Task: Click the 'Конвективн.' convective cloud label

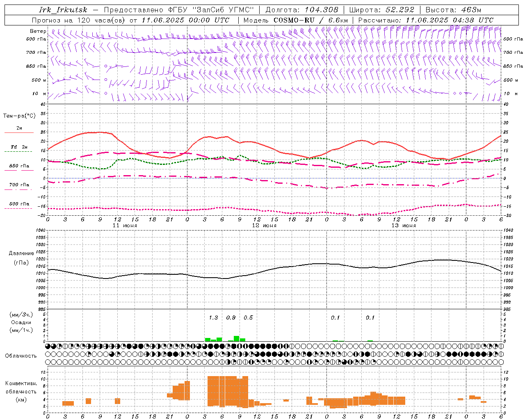Action: [21, 383]
